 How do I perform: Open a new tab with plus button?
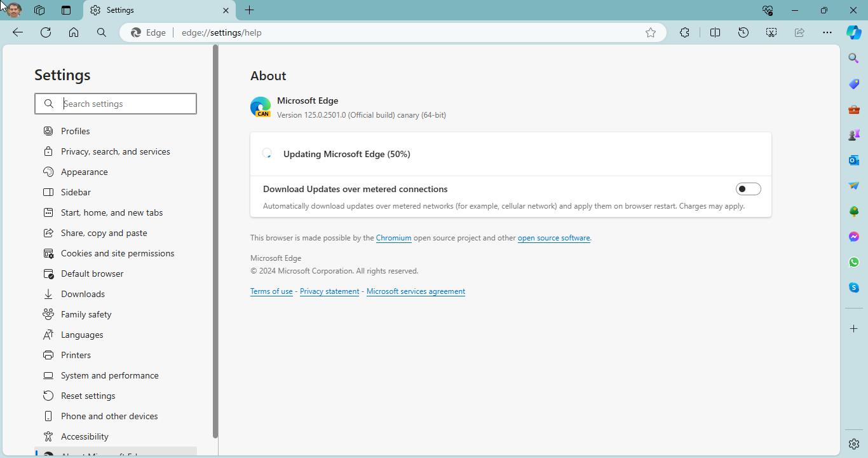pos(250,10)
